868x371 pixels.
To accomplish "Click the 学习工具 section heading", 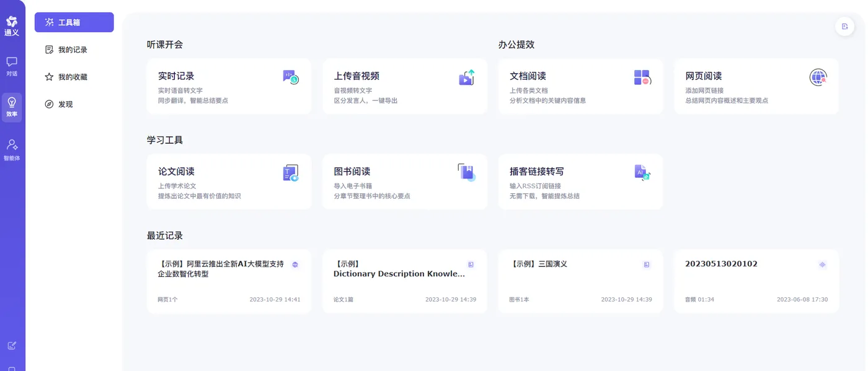I will (x=165, y=140).
